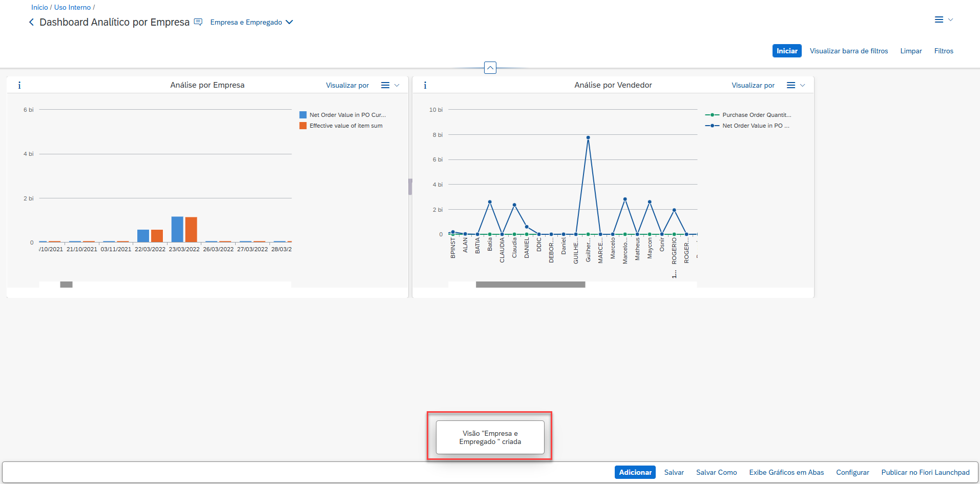Click Visualizar barra de filtros
The image size is (980, 484).
point(848,51)
